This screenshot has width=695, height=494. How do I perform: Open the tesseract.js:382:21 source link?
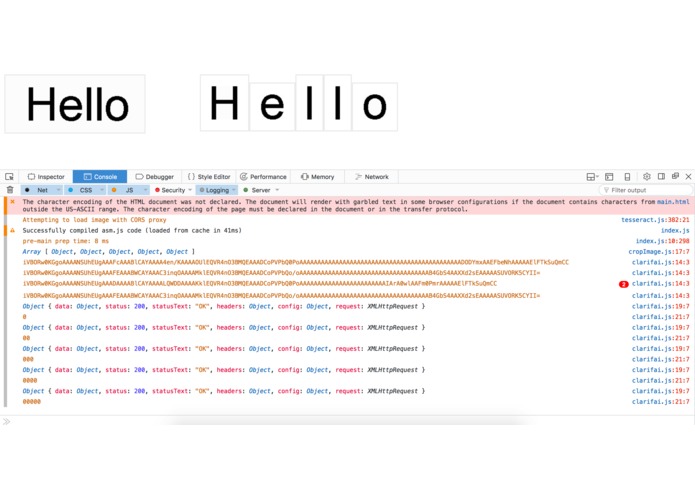coord(655,220)
